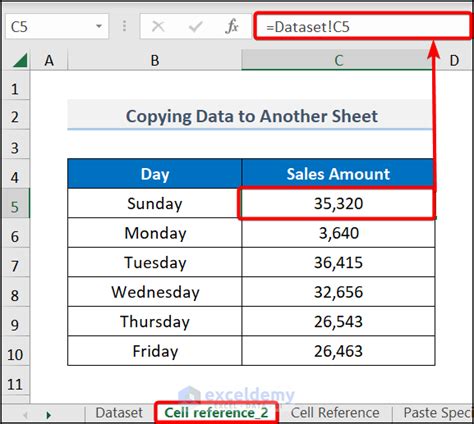
Task: Click the previous sheet navigation arrow
Action: pyautogui.click(x=25, y=415)
